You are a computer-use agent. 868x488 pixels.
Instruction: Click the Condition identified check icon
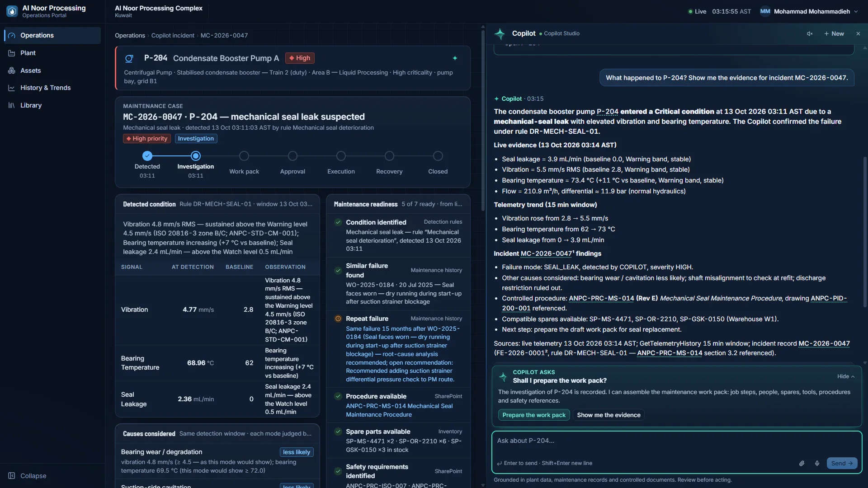[338, 222]
